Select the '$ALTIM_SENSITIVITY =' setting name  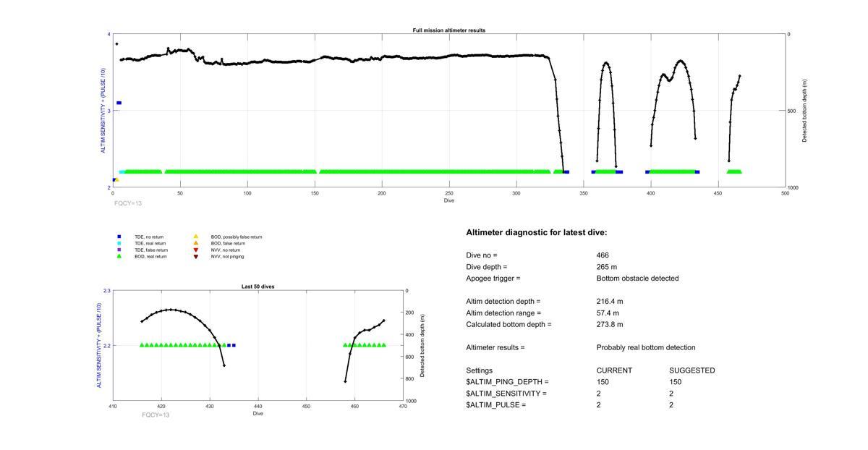point(506,394)
